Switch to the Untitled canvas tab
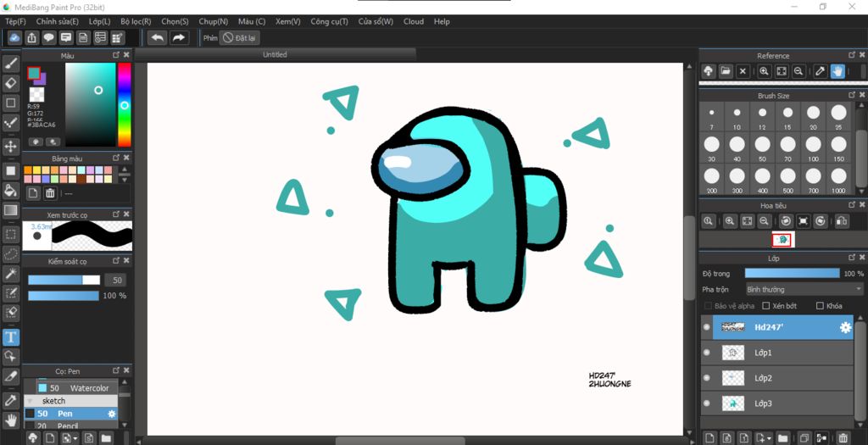Image resolution: width=868 pixels, height=445 pixels. (x=275, y=54)
